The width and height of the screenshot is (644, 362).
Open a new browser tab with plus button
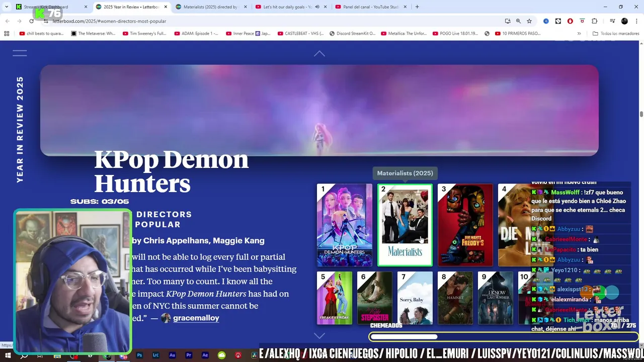417,7
